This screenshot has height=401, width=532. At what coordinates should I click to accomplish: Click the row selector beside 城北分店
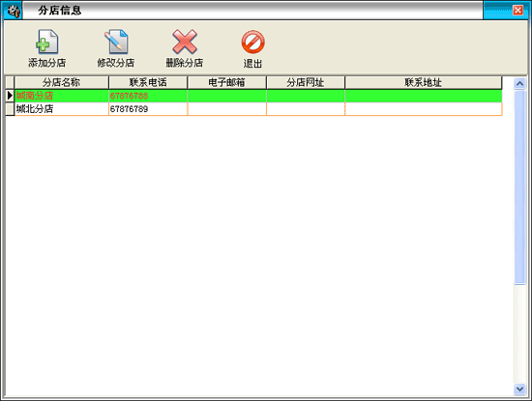click(10, 109)
